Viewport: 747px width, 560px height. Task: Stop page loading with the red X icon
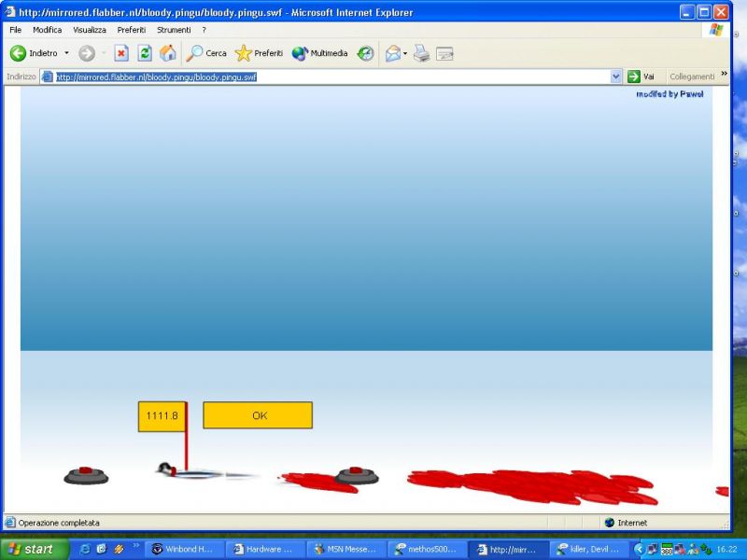[x=121, y=53]
